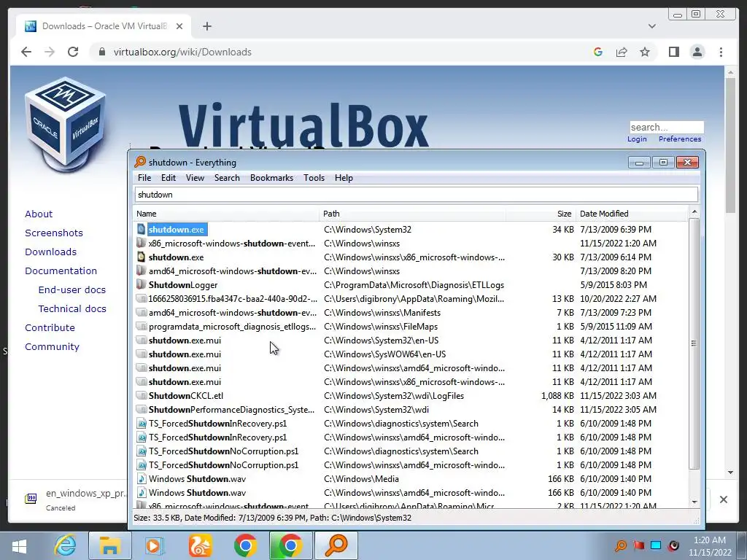This screenshot has height=560, width=747.
Task: Select shutdown.exe.mui in C:\Windows\SysWOW64\en-US
Action: tap(185, 354)
